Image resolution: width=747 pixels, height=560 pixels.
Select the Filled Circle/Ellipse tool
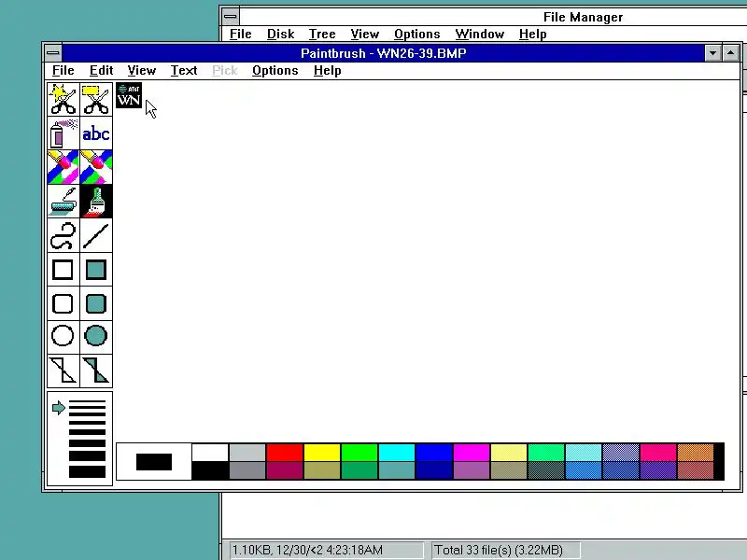96,336
